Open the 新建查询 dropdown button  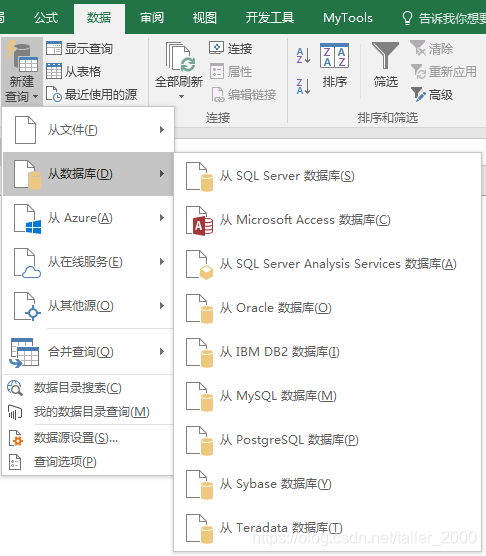point(22,71)
